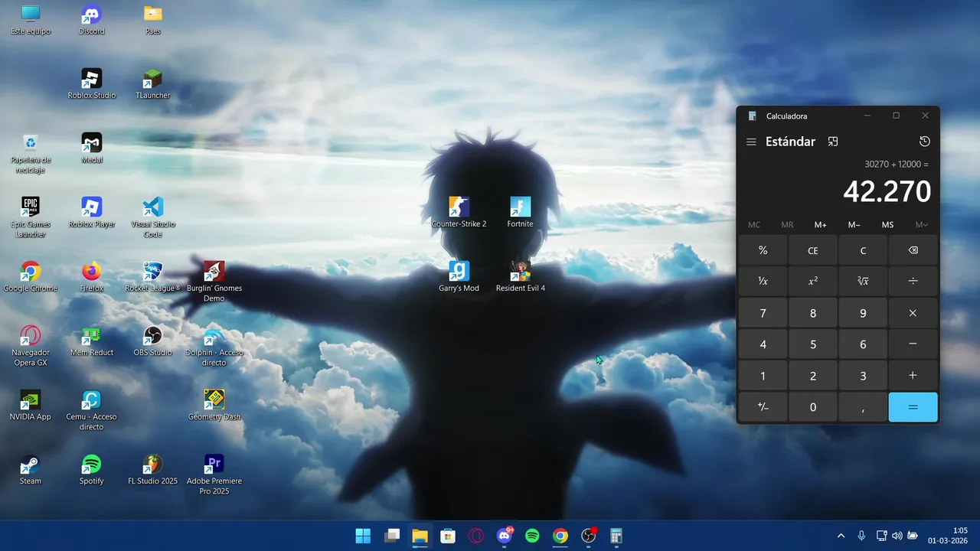
Task: Select the Paes folder on desktop
Action: point(153,20)
